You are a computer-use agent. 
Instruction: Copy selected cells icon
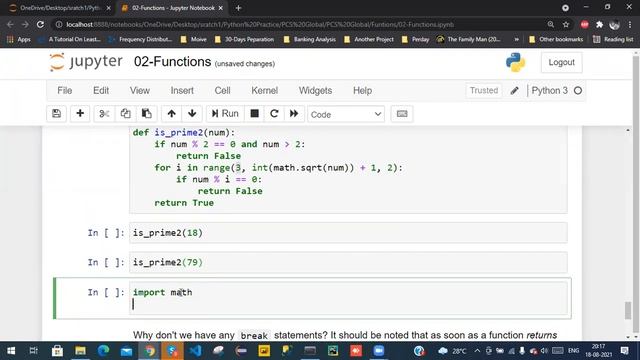125,114
